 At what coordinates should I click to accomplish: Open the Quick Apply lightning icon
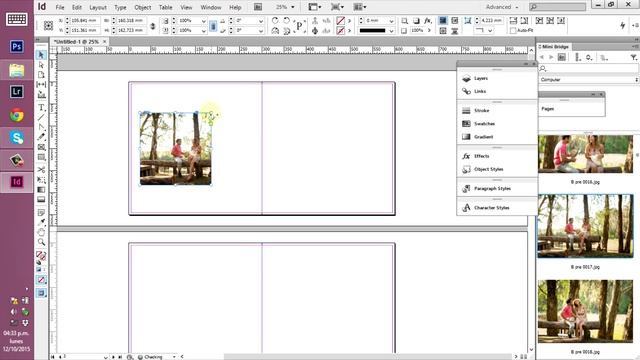[622, 25]
